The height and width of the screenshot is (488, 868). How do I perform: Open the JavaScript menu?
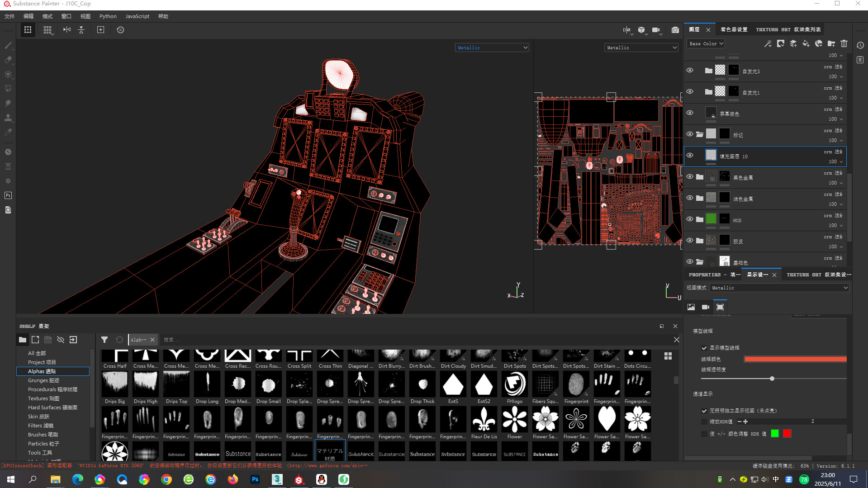(x=137, y=16)
